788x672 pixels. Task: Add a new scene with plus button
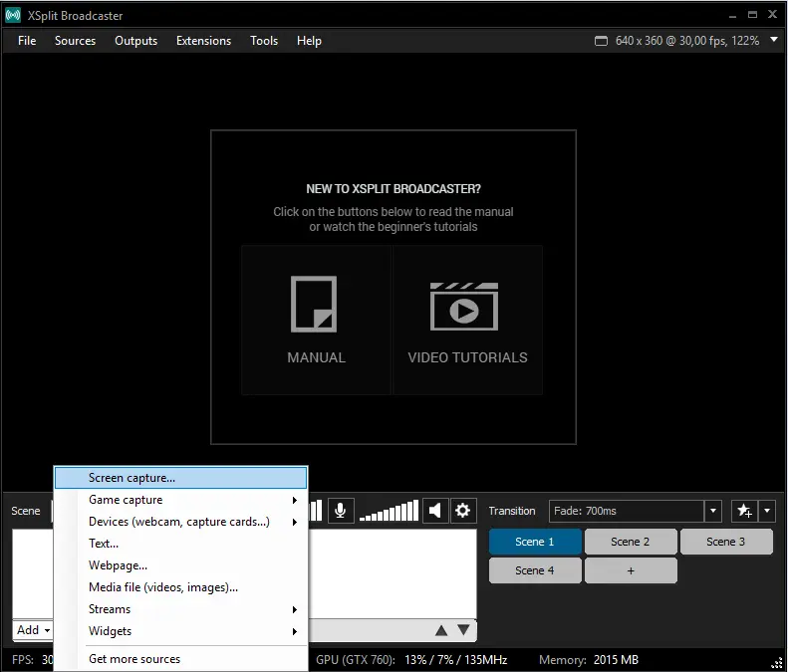pyautogui.click(x=631, y=570)
